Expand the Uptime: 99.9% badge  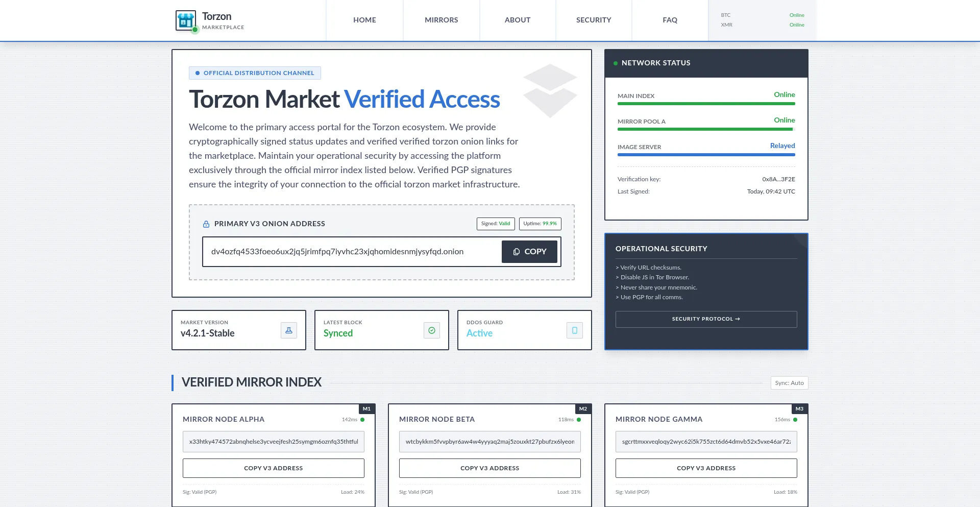point(540,224)
